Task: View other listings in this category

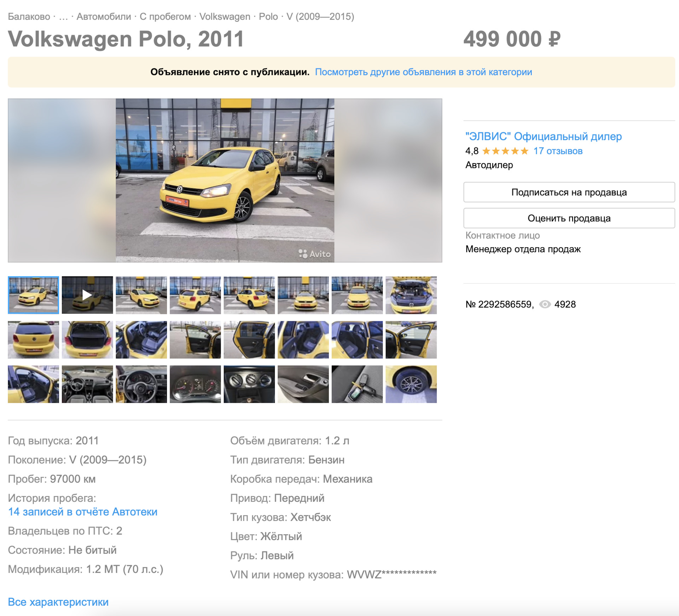Action: (x=423, y=72)
